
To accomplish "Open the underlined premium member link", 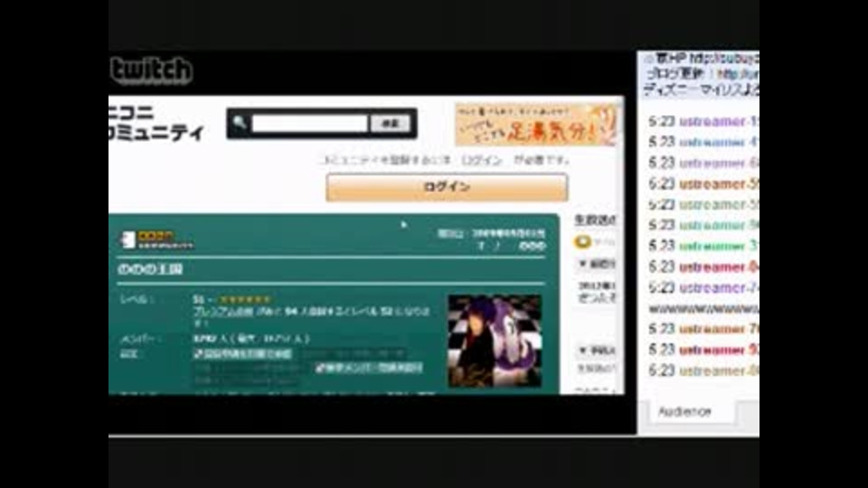I will click(x=222, y=312).
